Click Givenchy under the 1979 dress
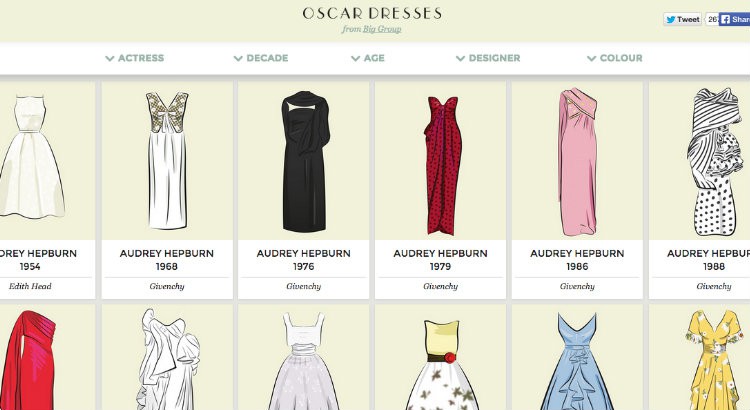The height and width of the screenshot is (410, 750). [441, 286]
